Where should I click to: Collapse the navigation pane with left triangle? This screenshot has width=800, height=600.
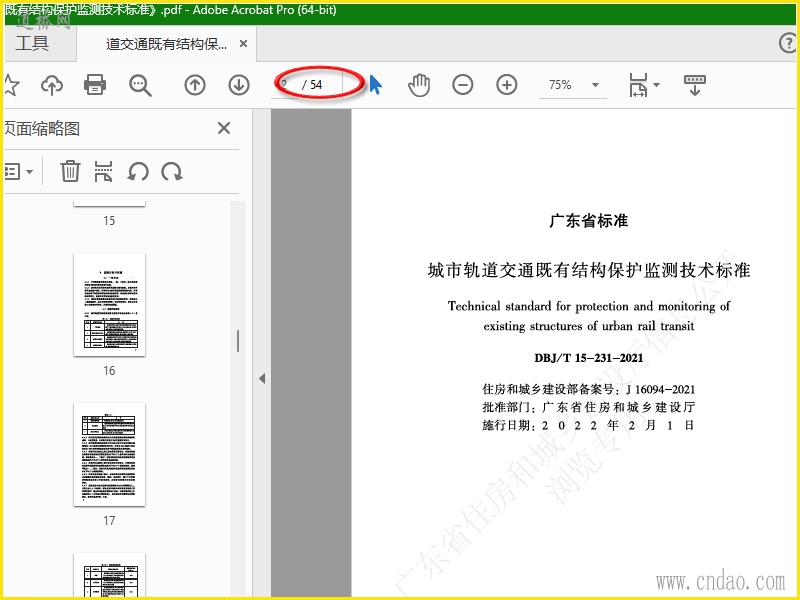pos(262,379)
